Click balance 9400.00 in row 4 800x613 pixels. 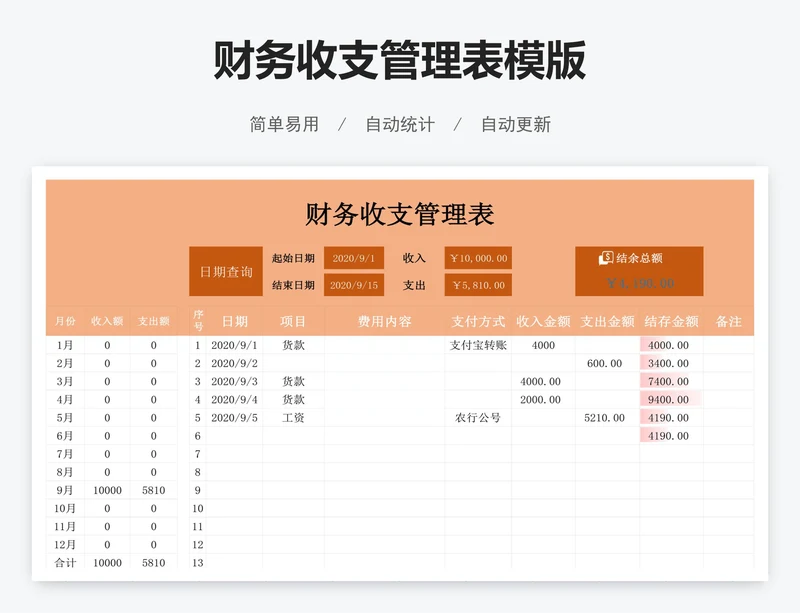pyautogui.click(x=668, y=400)
